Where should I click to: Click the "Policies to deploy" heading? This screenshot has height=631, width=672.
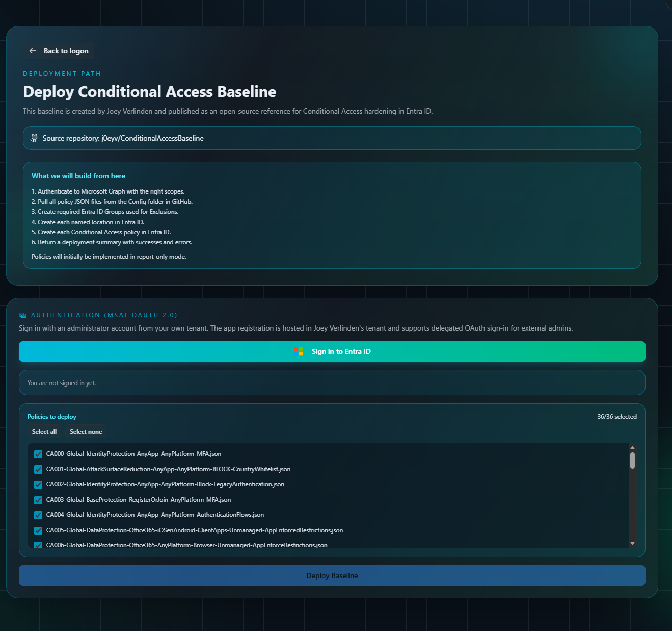pos(52,417)
